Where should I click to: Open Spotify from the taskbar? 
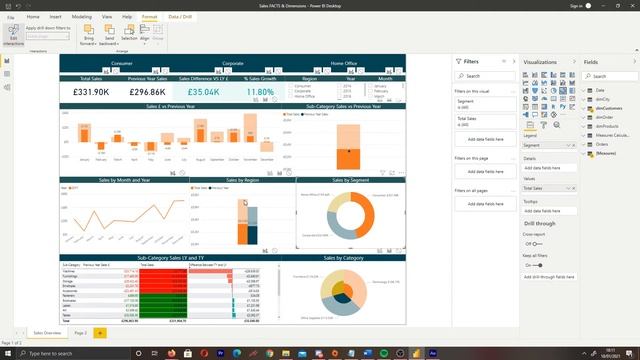click(x=384, y=353)
